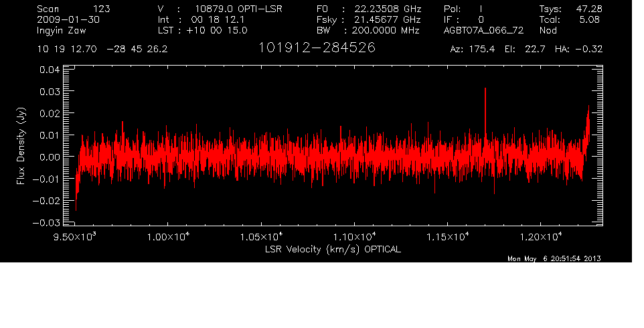The image size is (644, 328).
Task: Click the Nod procedure label
Action: point(548,30)
